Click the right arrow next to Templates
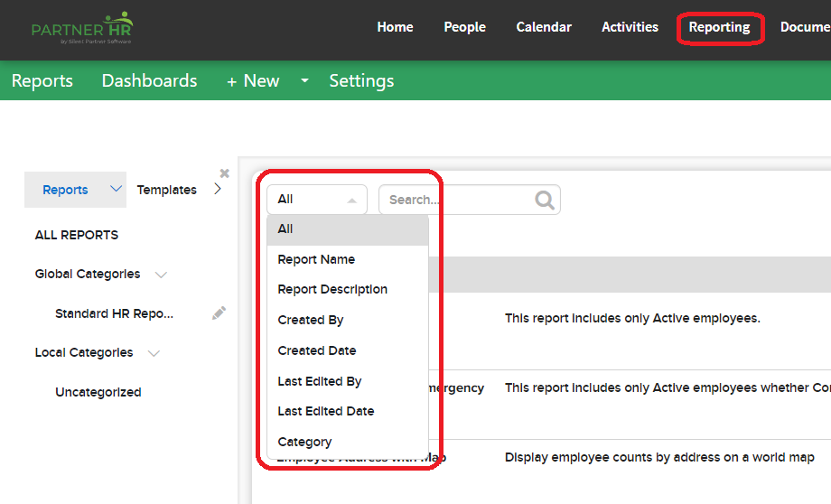 point(218,189)
